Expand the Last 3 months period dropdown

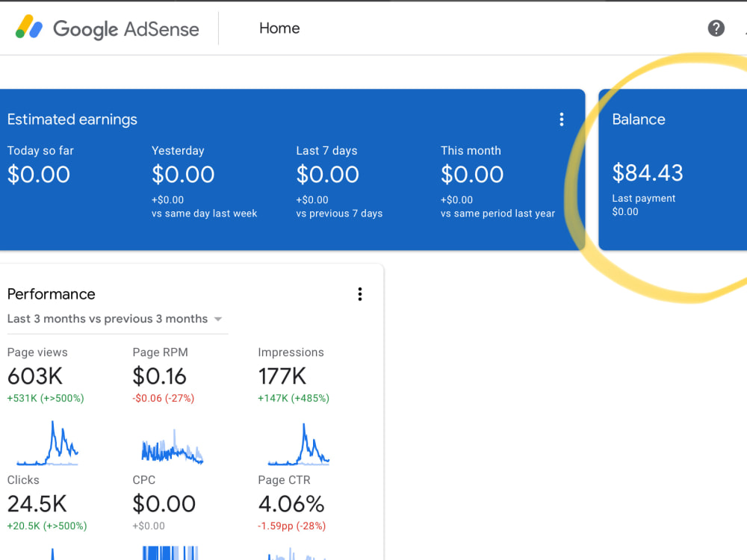click(x=115, y=319)
